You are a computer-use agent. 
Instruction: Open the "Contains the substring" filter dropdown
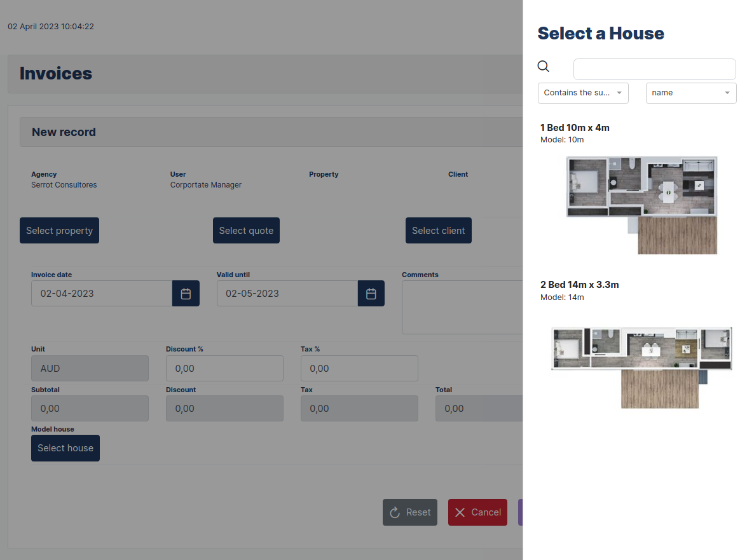[582, 93]
